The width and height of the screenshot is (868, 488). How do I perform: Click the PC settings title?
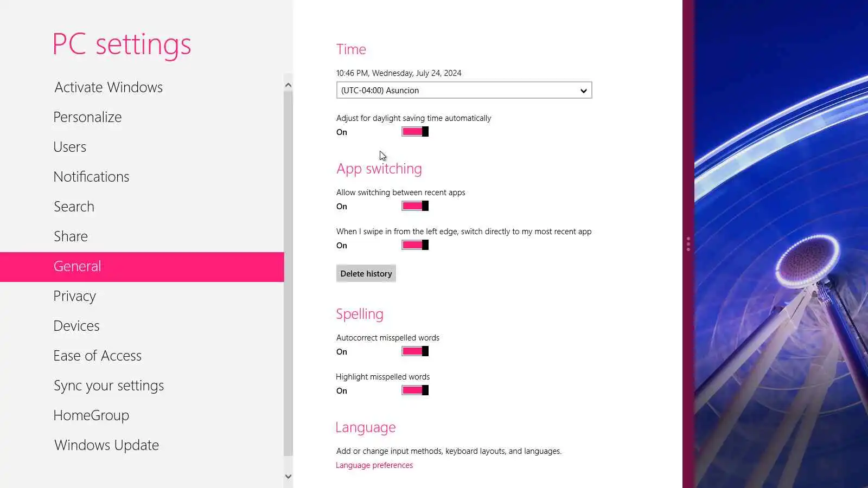click(x=122, y=44)
